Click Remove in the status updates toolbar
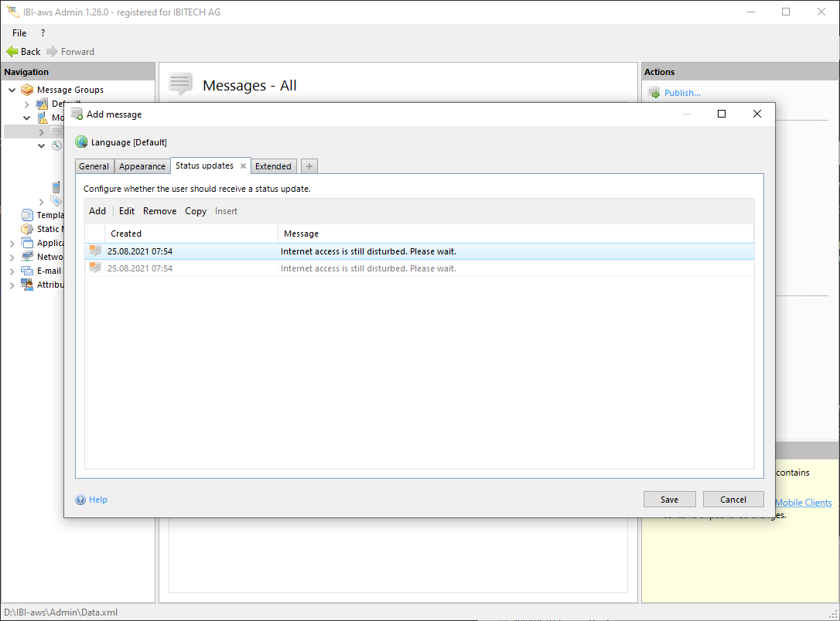This screenshot has height=621, width=840. tap(159, 211)
